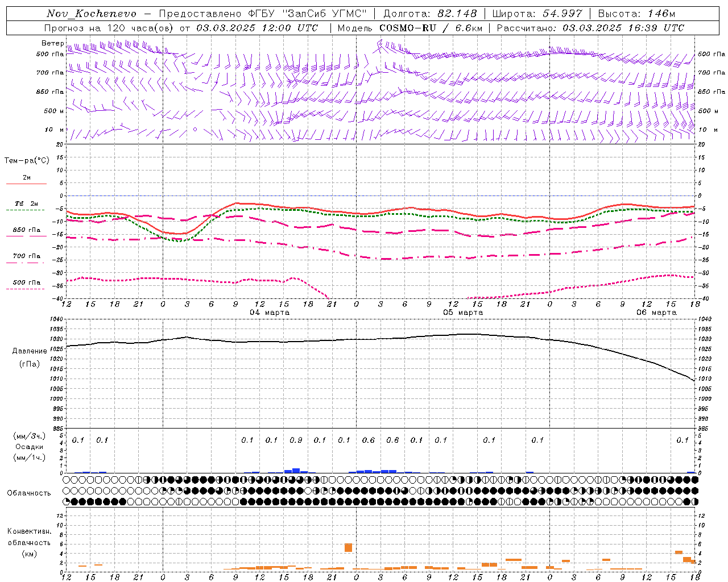Screen dimensions: 728x582
Task: Select the (гПа) pressure unit label
Action: [x=30, y=364]
